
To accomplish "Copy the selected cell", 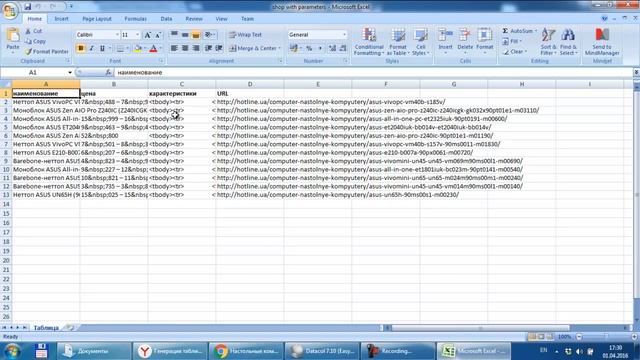I will pyautogui.click(x=35, y=41).
